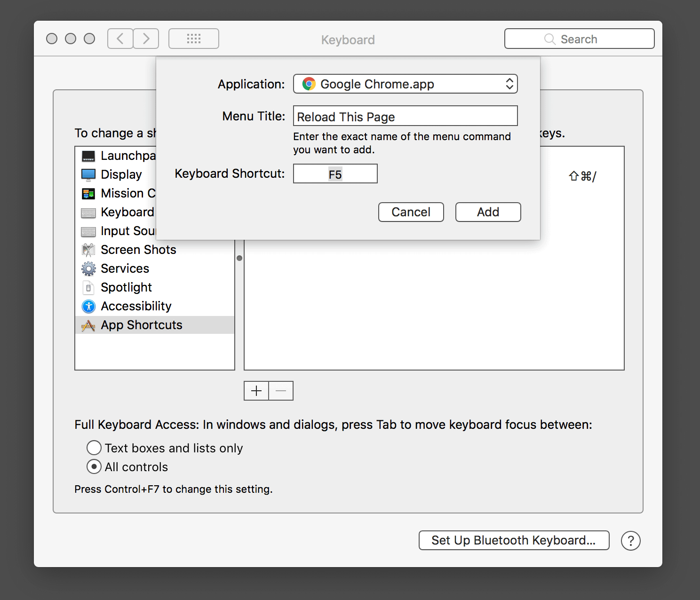Click the Spotlight category icon

(88, 287)
